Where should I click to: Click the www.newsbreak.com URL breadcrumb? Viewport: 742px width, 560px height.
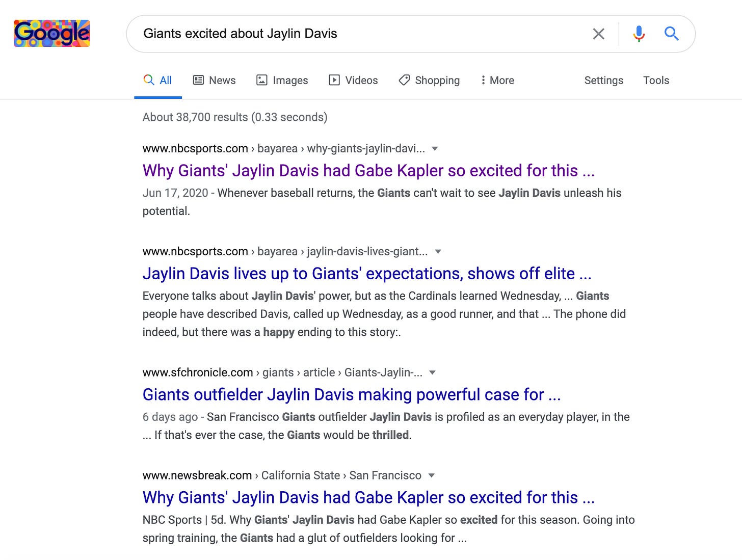pyautogui.click(x=282, y=476)
